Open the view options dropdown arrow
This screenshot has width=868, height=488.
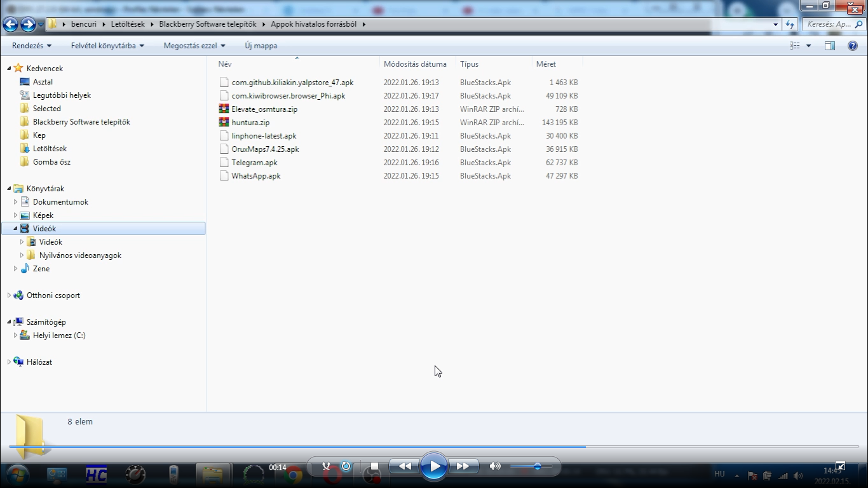808,46
